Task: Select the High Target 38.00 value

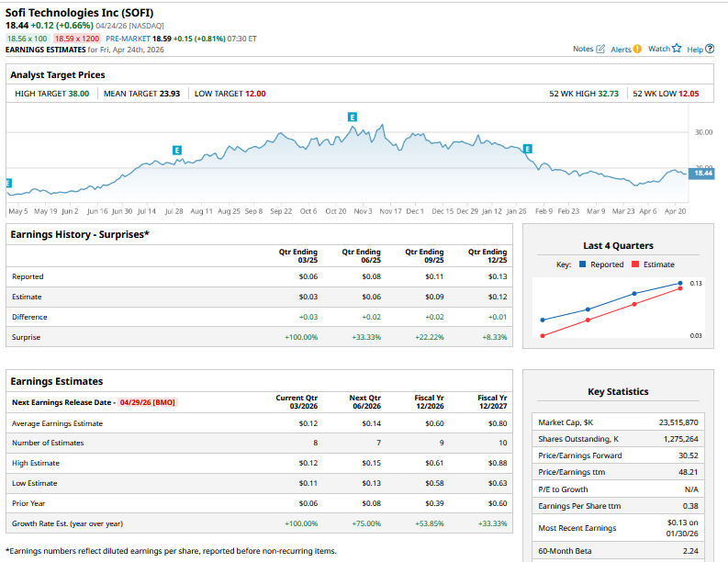Action: 78,94
